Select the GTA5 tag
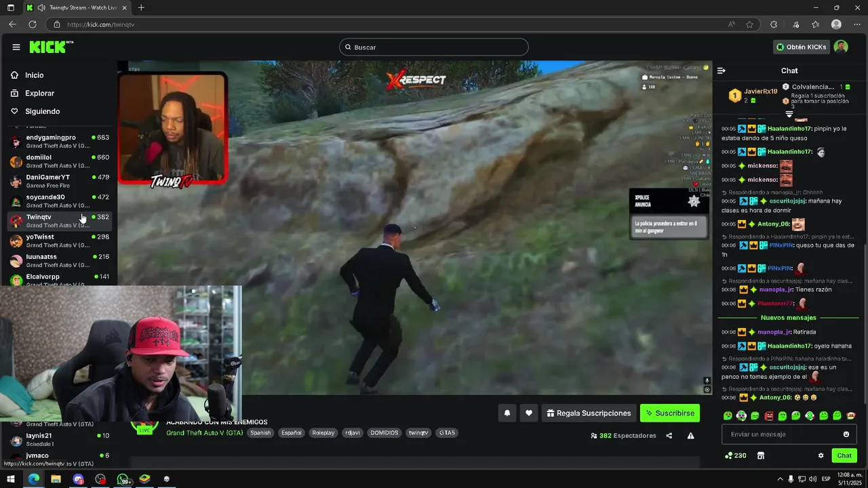 click(447, 432)
